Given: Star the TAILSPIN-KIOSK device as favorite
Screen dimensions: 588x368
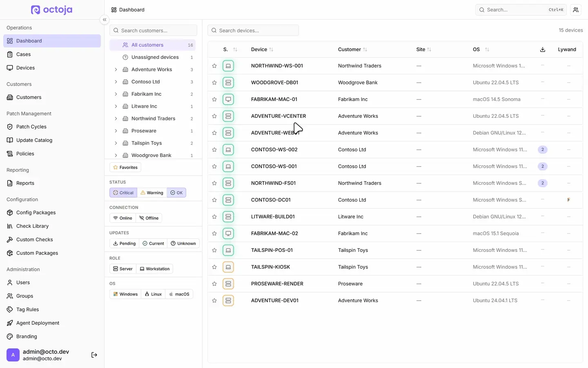Looking at the screenshot, I should (214, 267).
